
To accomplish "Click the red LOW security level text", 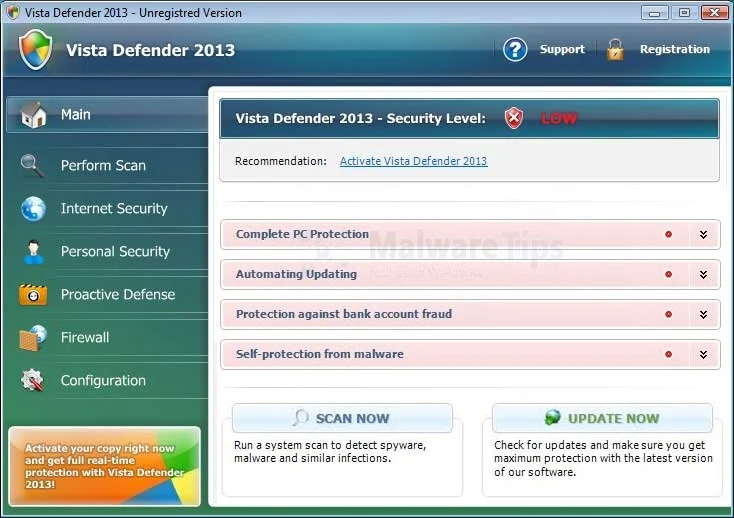I will click(559, 118).
